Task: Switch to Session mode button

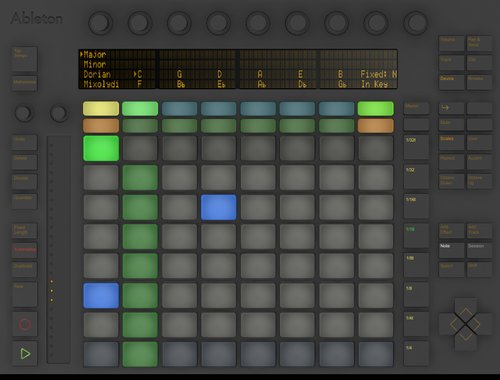Action: pos(479,251)
